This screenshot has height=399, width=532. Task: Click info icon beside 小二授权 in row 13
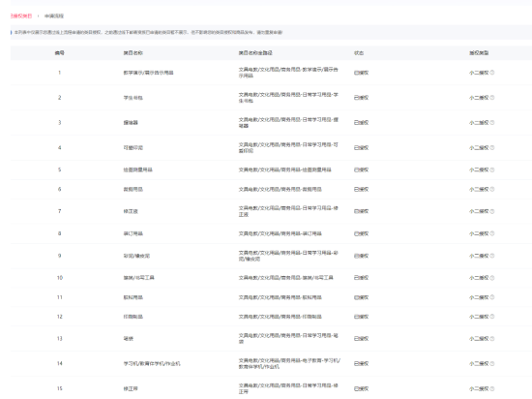click(x=492, y=339)
